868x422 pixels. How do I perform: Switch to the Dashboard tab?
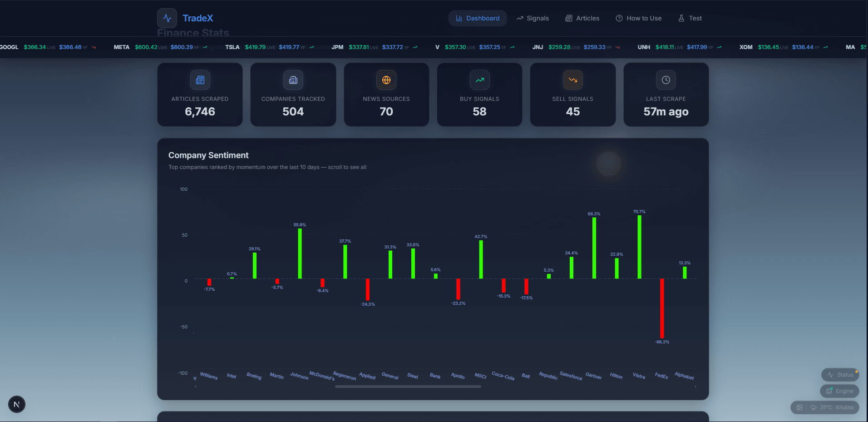(478, 18)
